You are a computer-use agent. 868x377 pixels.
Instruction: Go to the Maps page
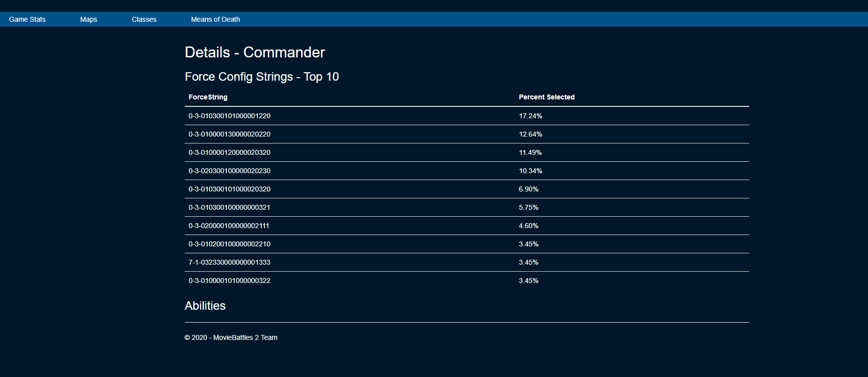point(89,19)
